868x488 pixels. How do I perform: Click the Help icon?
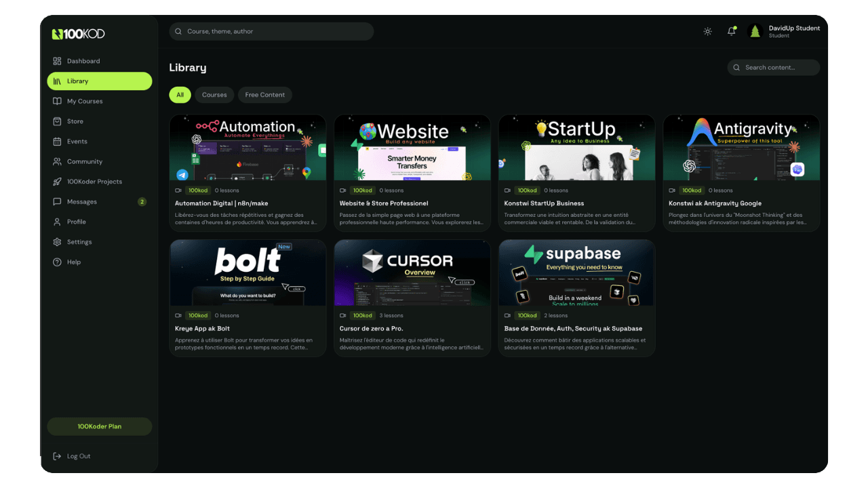click(x=58, y=262)
